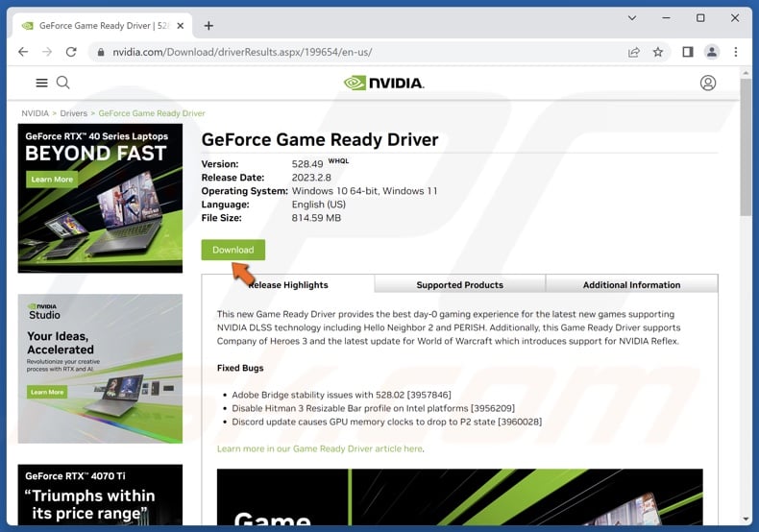Select the GeForce Game Ready Driver browser tab
759x532 pixels.
coord(103,26)
